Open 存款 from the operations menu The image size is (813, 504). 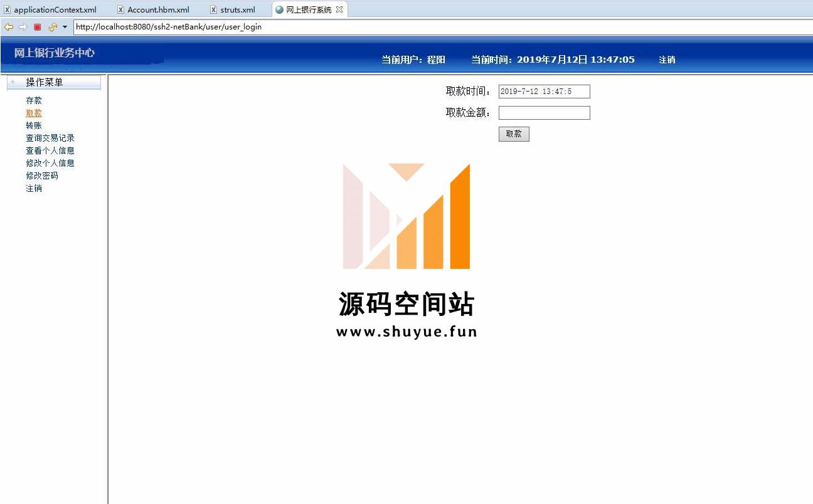coord(34,100)
